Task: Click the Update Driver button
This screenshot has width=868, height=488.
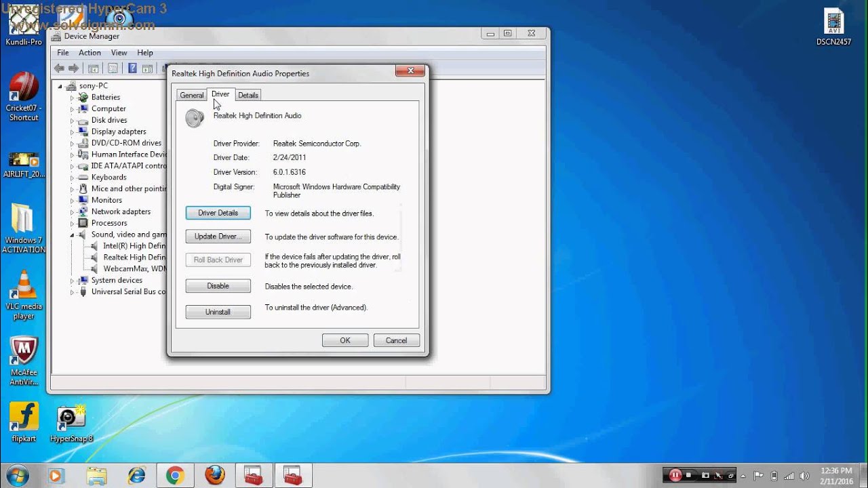Action: click(218, 237)
